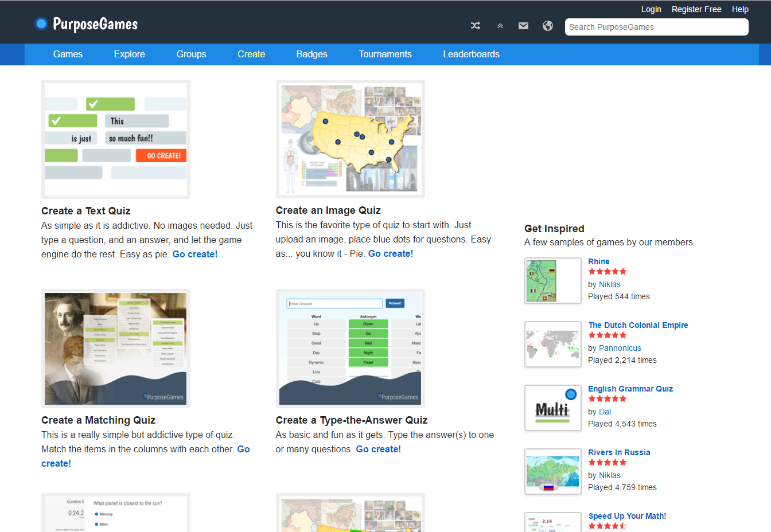Click the shuffle random game icon
Viewport: 771px width, 532px height.
[x=475, y=26]
